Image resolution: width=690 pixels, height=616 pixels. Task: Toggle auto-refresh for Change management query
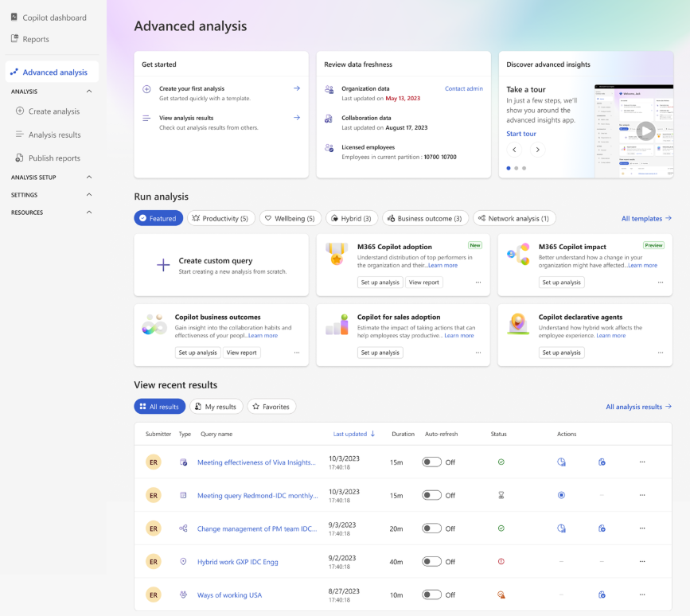click(x=431, y=528)
